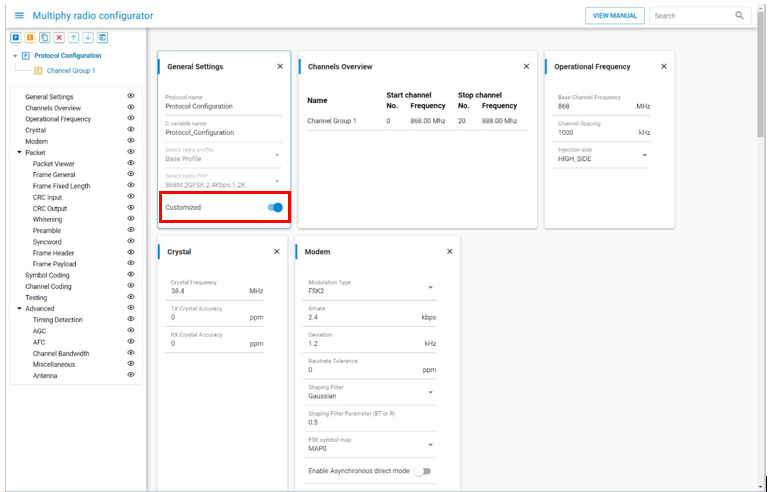Click the duplicate/copy icon in toolbar
Screen dimensions: 768x492
[45, 37]
